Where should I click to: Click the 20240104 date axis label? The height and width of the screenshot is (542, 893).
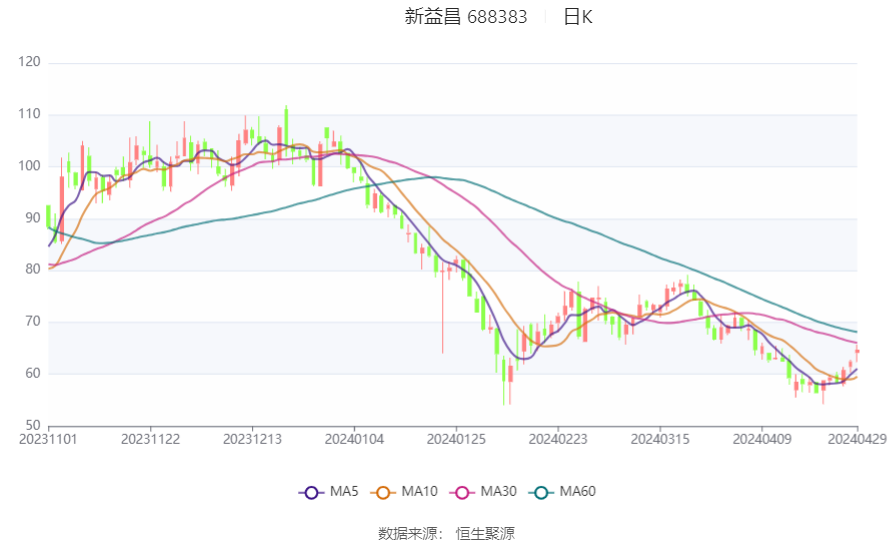(x=354, y=440)
